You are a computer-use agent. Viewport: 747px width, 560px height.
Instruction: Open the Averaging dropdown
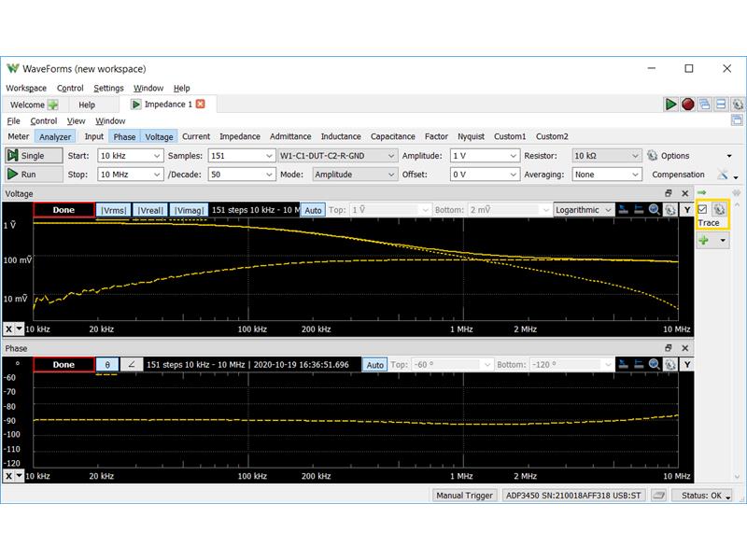pyautogui.click(x=606, y=175)
